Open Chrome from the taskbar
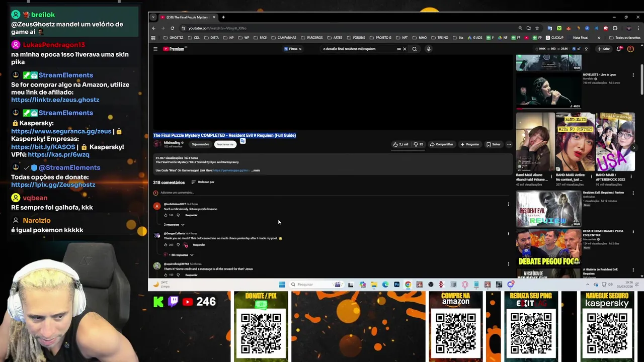The width and height of the screenshot is (644, 362). point(408,285)
